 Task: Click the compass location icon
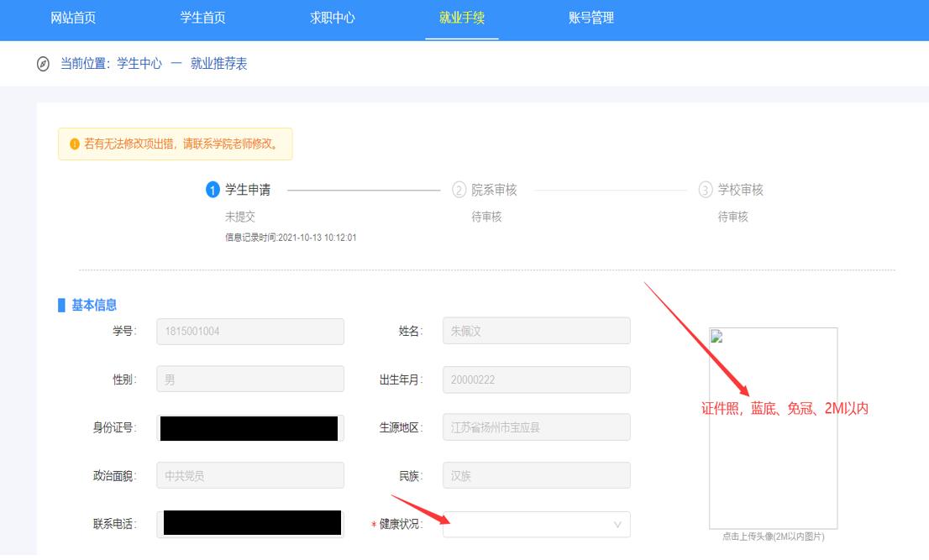[x=44, y=64]
